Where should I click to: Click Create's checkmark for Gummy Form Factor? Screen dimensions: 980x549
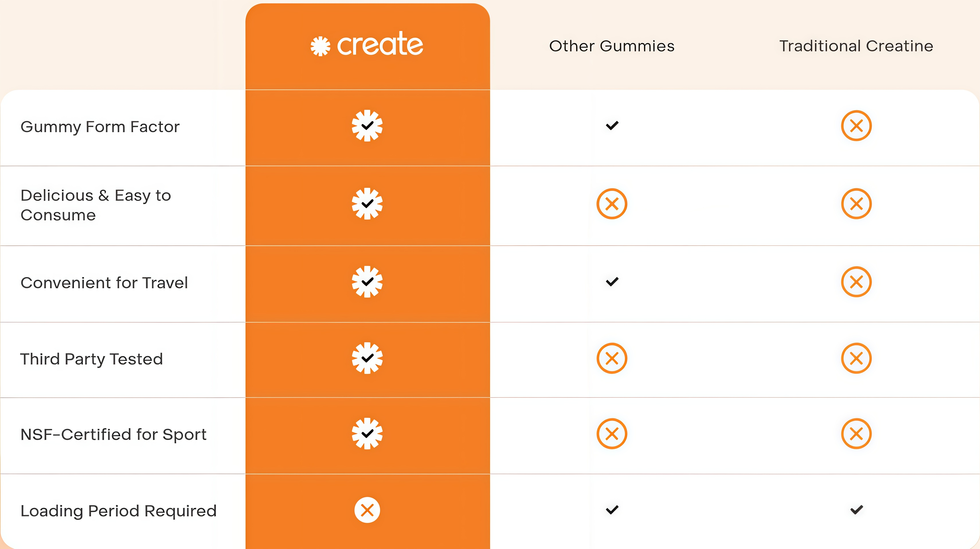[x=367, y=126]
